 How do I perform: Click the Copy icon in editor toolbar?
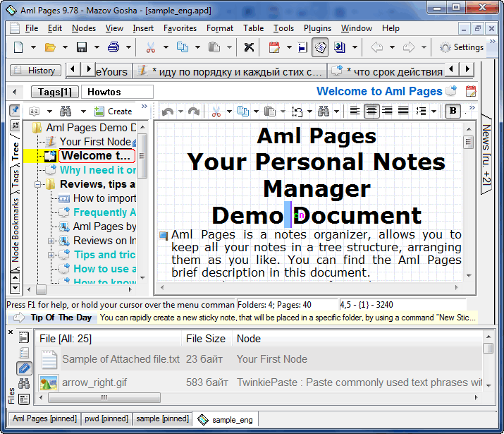(243, 111)
